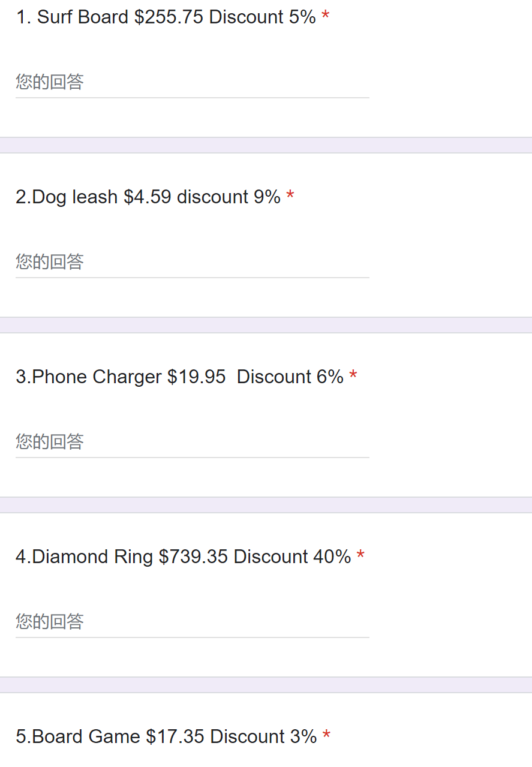
Task: Click the red asterisk after Phone Charger question
Action: coord(353,377)
